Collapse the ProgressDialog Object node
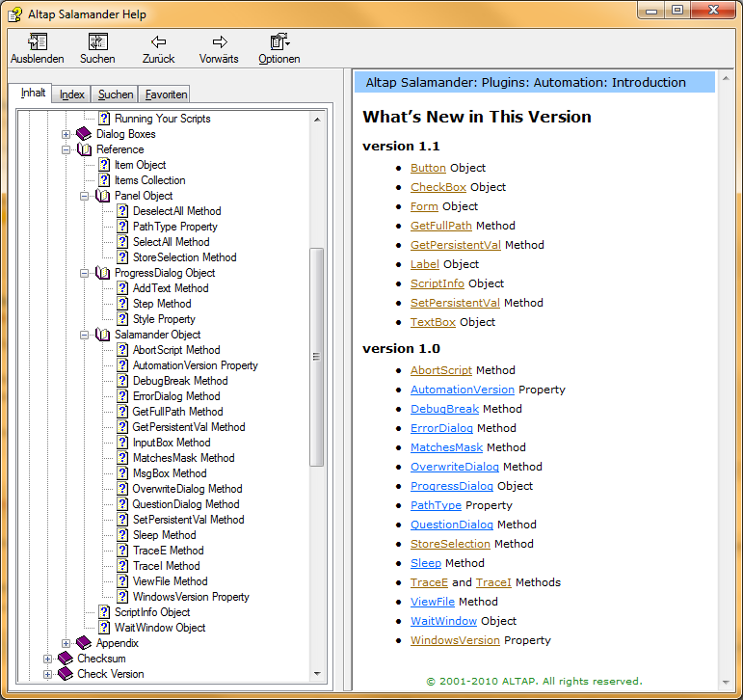This screenshot has width=743, height=700. click(85, 273)
